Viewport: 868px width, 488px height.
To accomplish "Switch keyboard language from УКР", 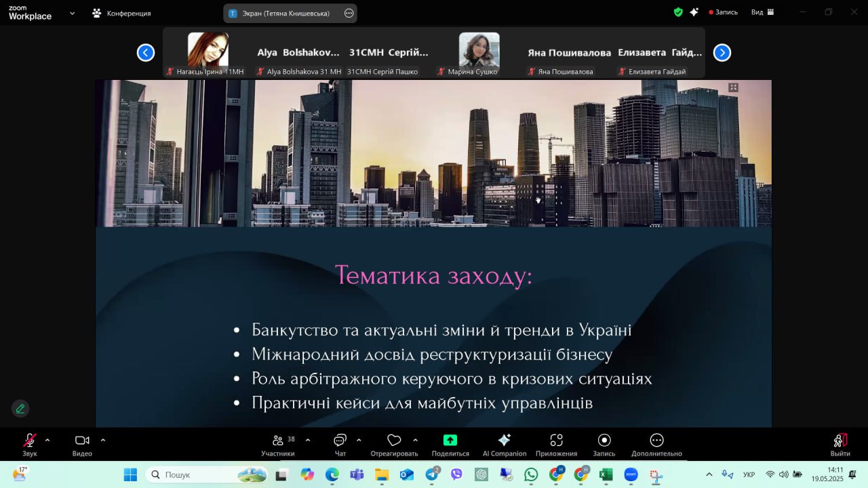I will [x=749, y=474].
